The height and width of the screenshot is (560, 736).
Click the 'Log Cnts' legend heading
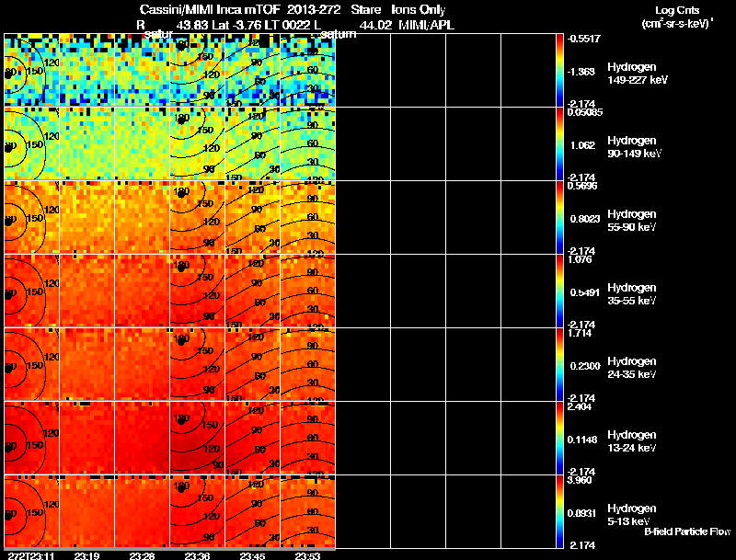click(x=677, y=10)
